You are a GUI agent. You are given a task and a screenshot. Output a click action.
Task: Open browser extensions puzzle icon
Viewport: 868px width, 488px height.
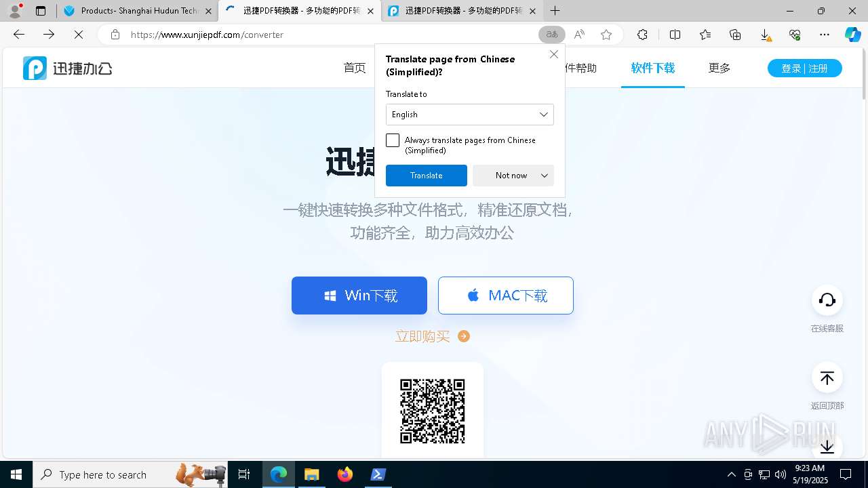642,35
